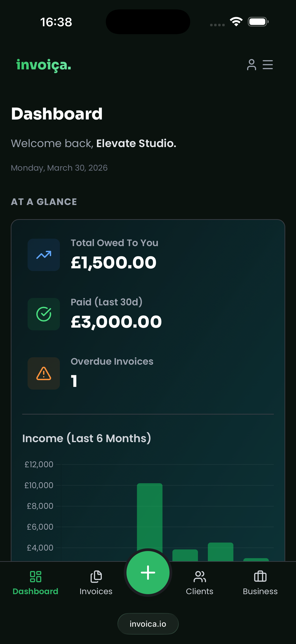This screenshot has height=644, width=296.
Task: Tap the Wi-Fi status icon
Action: tap(236, 22)
